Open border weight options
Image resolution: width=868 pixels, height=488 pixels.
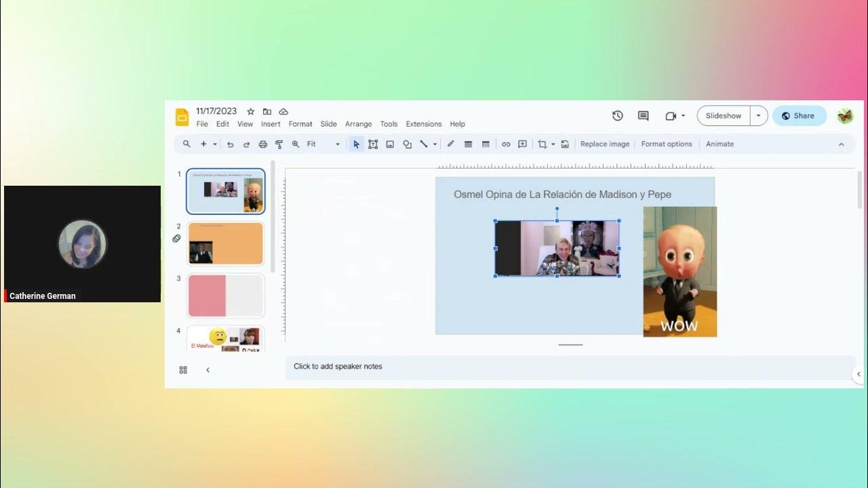pos(468,144)
